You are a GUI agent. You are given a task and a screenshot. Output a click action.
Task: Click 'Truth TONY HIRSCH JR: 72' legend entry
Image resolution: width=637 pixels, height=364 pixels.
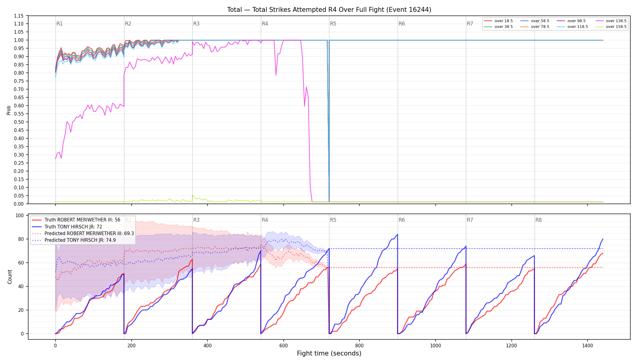tap(67, 227)
